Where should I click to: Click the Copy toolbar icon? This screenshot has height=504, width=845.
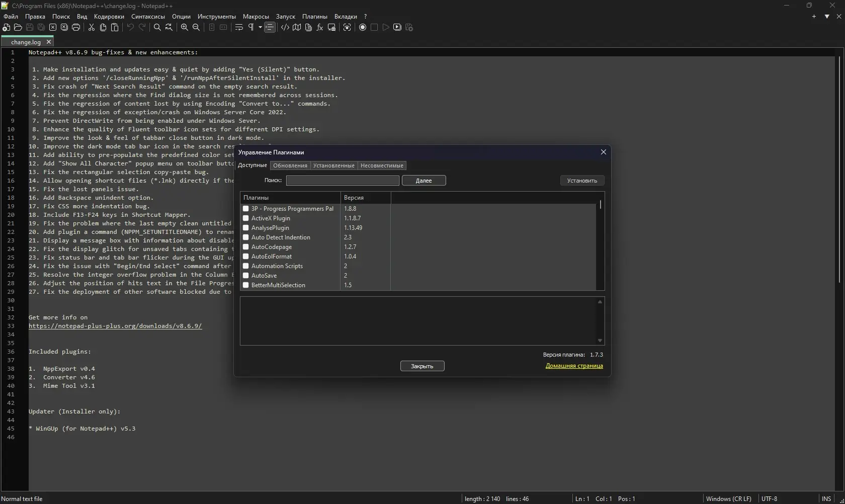[103, 28]
